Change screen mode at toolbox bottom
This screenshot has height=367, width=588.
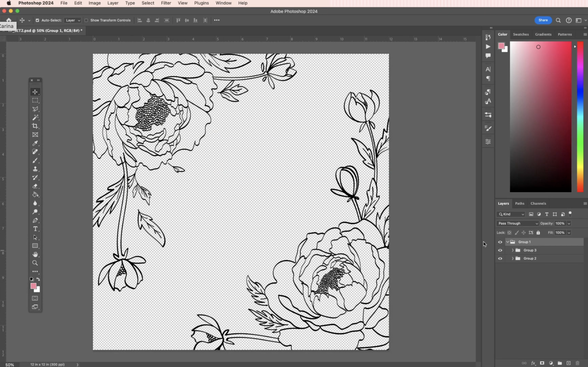pyautogui.click(x=35, y=307)
